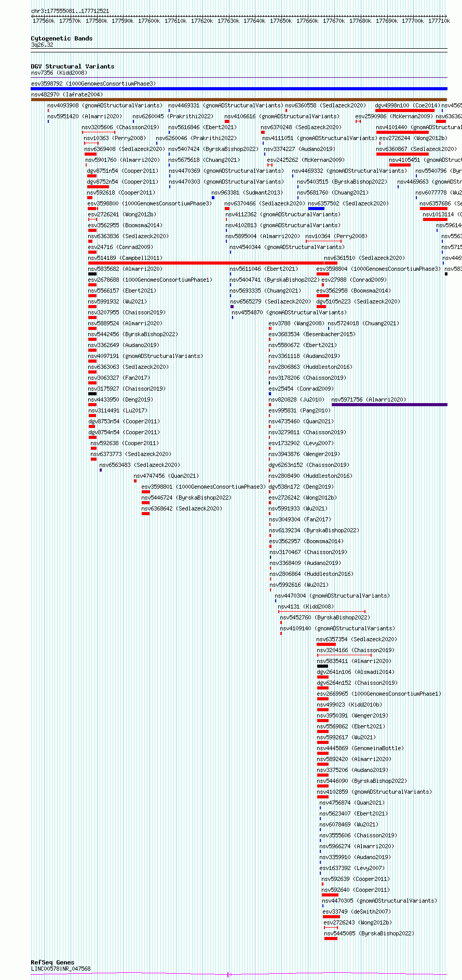
Task: Open nsv4097191 (gnomADStructuralVariants) label
Action: pyautogui.click(x=145, y=356)
